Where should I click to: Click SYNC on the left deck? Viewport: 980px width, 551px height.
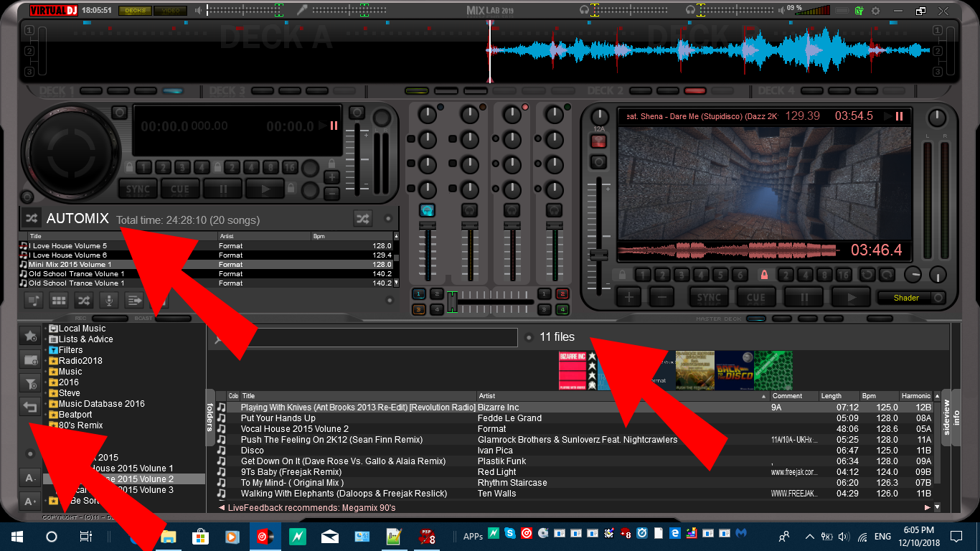[x=138, y=189]
